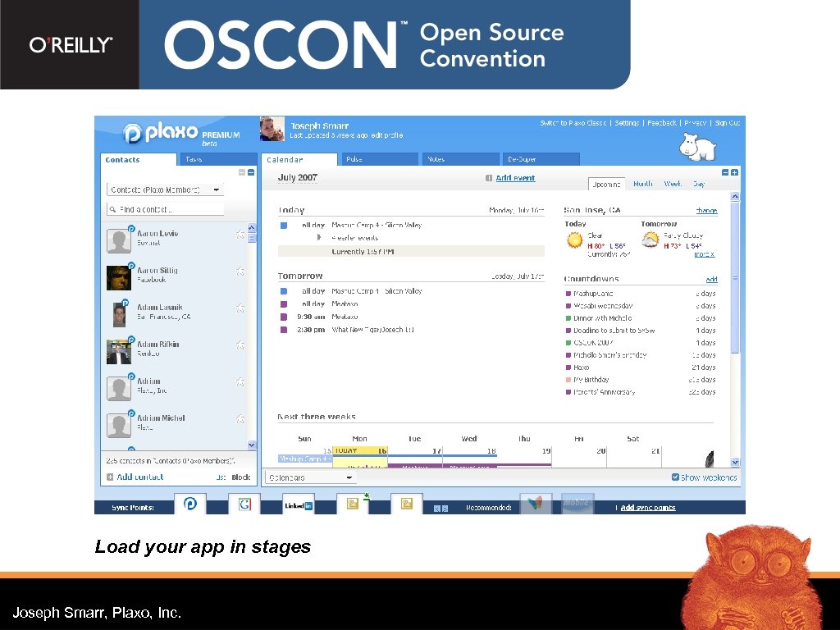Open the Settings link
The height and width of the screenshot is (630, 840).
point(627,123)
